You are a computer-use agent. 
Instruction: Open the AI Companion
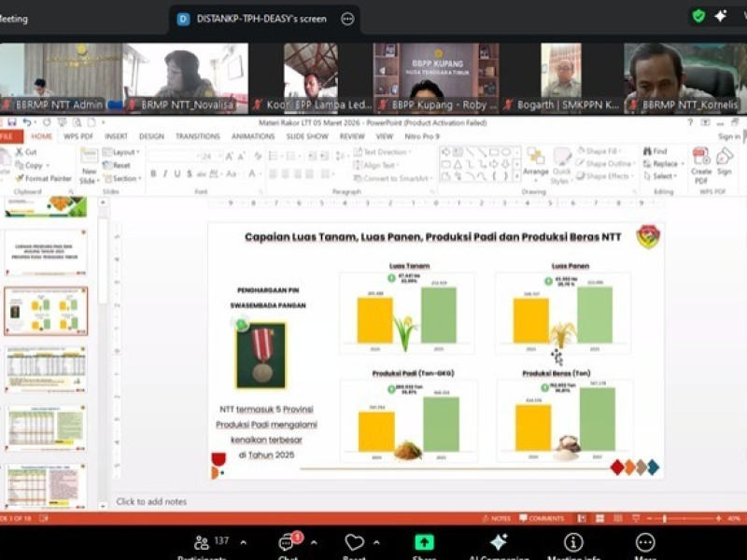pos(499,543)
